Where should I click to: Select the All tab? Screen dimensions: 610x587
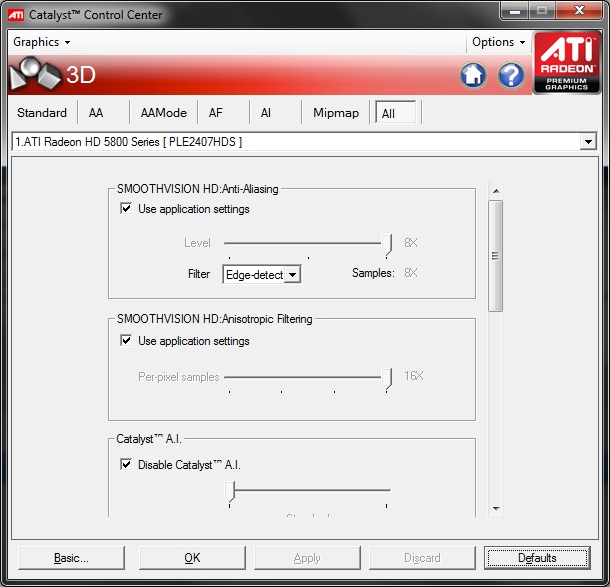tap(395, 113)
